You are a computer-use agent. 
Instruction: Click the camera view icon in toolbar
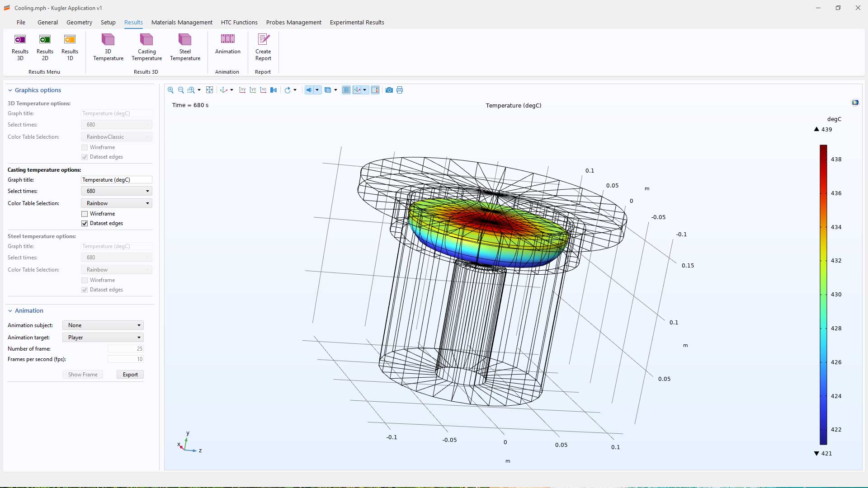274,90
